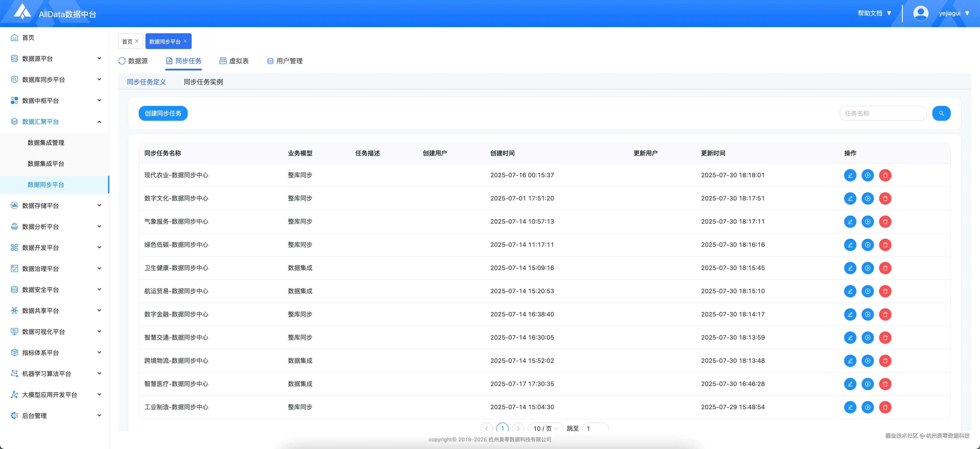Delete the 工业制造-数据同步中心 task
This screenshot has height=449, width=980.
point(885,407)
